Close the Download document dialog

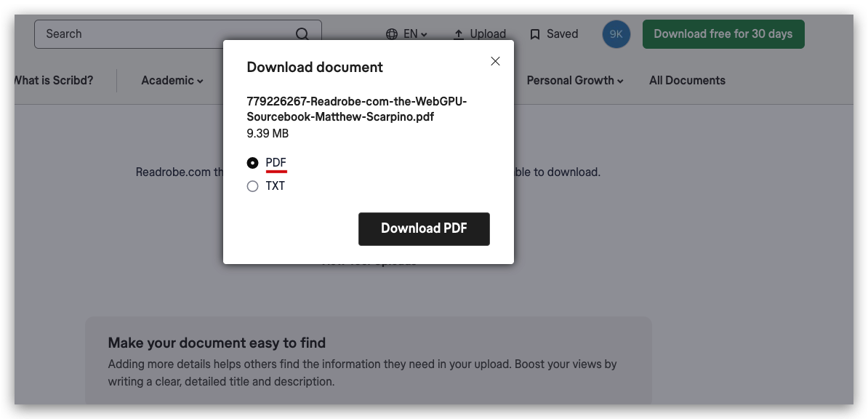[x=496, y=61]
